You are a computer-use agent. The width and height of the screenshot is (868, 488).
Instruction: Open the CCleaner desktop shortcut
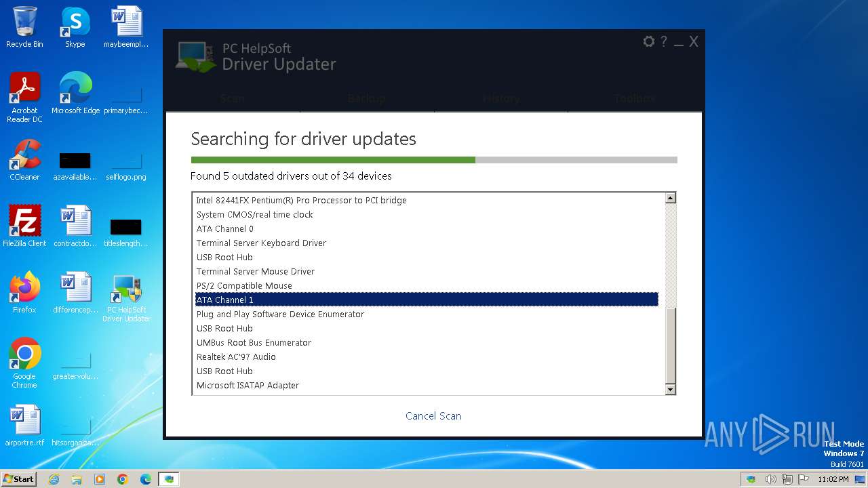[x=24, y=160]
